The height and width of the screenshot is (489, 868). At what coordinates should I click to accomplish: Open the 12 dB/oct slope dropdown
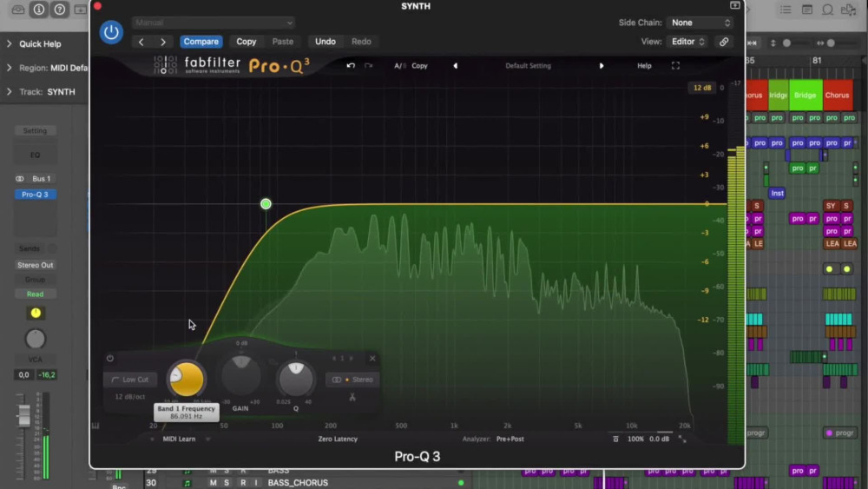pos(130,397)
